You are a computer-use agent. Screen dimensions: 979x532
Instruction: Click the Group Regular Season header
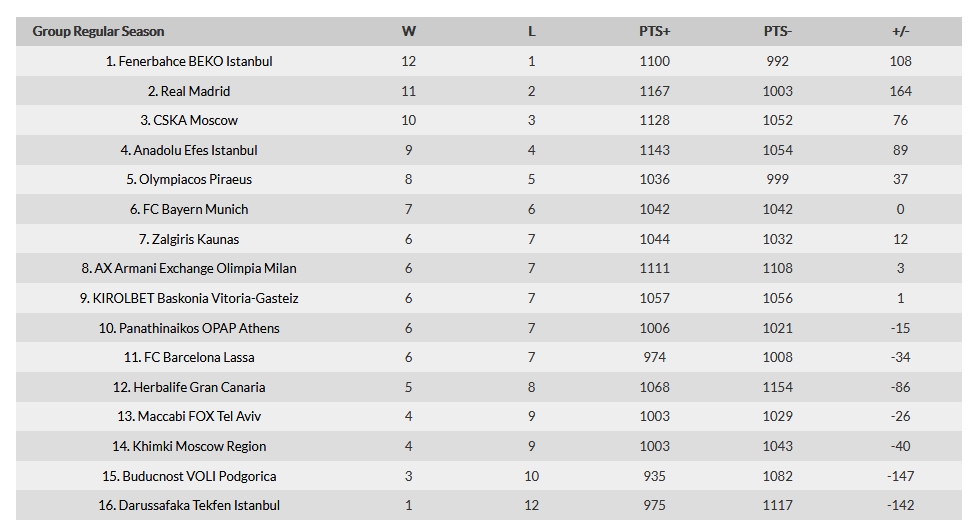(98, 31)
